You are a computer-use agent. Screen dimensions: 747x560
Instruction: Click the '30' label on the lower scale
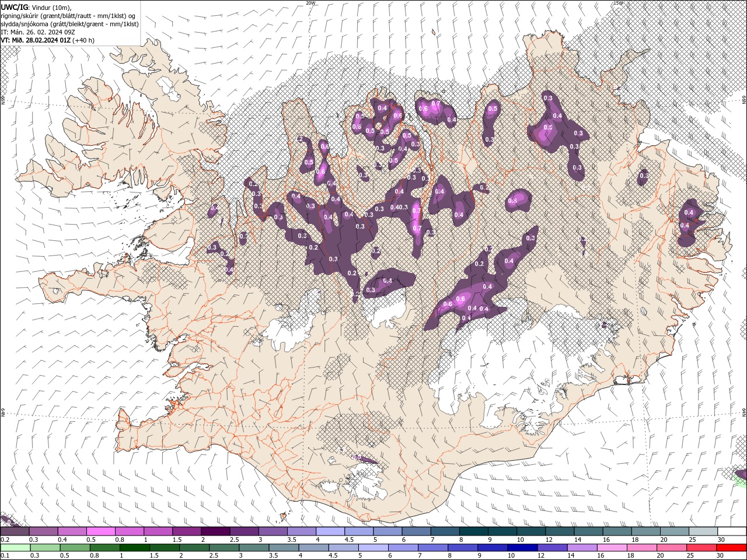pyautogui.click(x=721, y=555)
